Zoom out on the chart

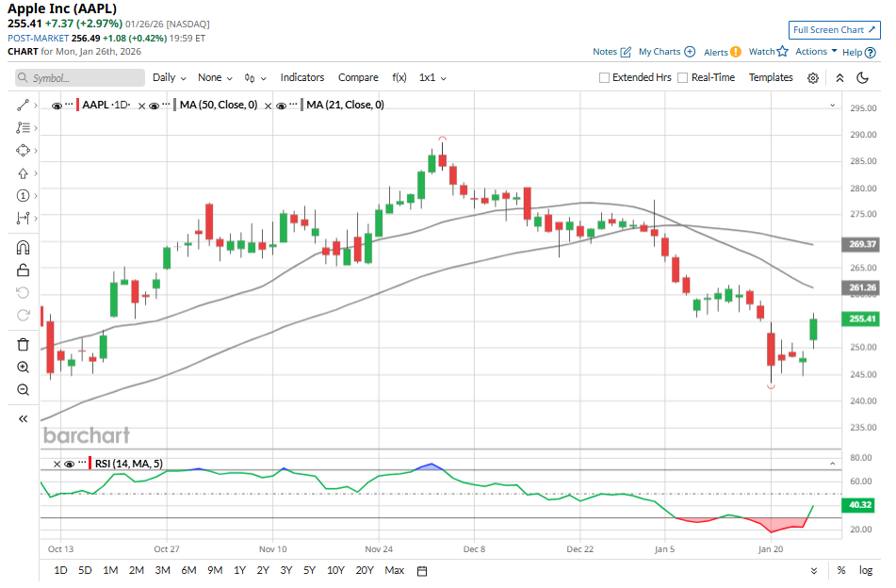[23, 390]
